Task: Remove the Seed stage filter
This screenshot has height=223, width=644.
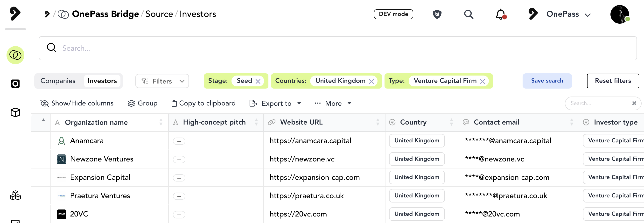Action: point(258,81)
